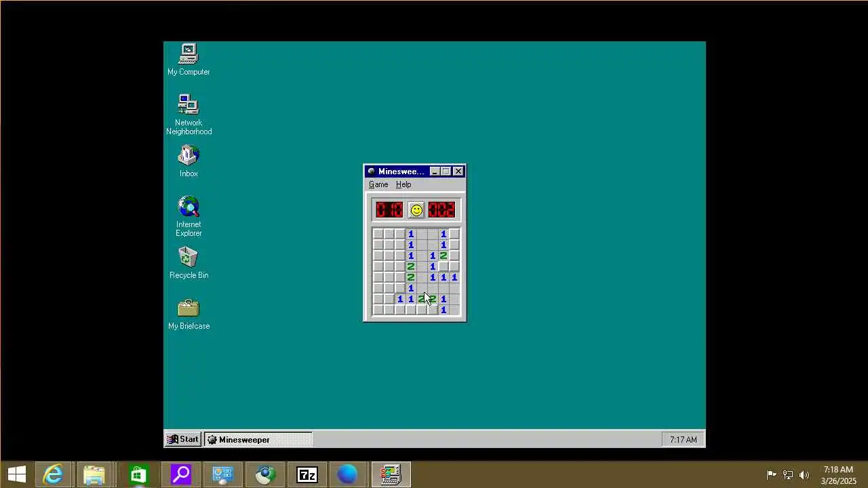Select the Inbox desktop icon

[x=189, y=161]
